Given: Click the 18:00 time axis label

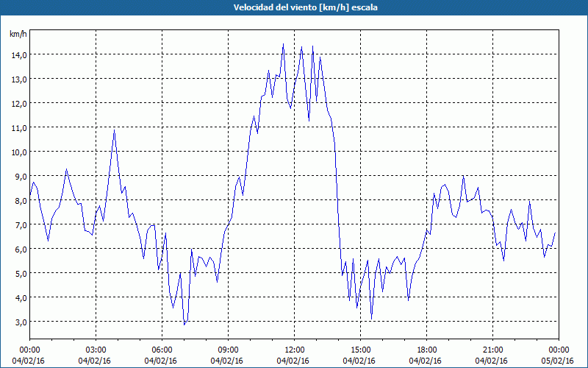Looking at the screenshot, I should [427, 350].
